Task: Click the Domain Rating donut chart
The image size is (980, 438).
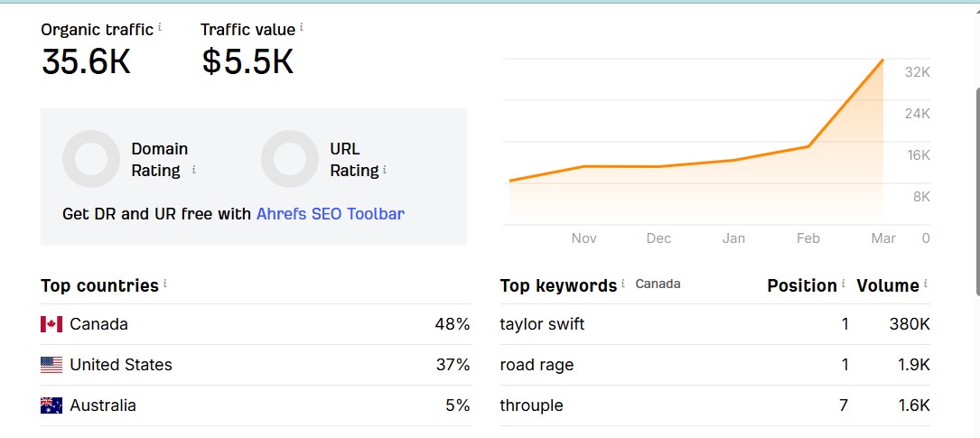Action: tap(91, 159)
